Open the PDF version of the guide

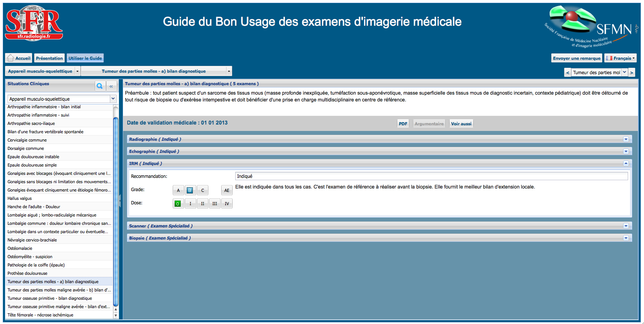tap(403, 124)
